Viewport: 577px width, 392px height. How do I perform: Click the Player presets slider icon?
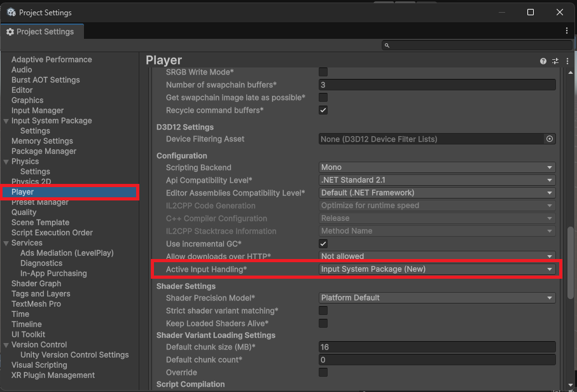(555, 61)
